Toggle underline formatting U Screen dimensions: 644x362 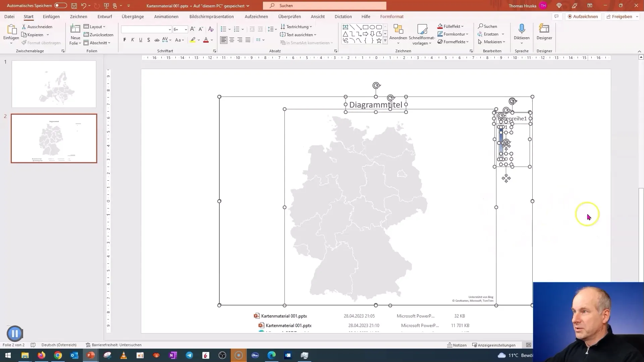pos(141,40)
